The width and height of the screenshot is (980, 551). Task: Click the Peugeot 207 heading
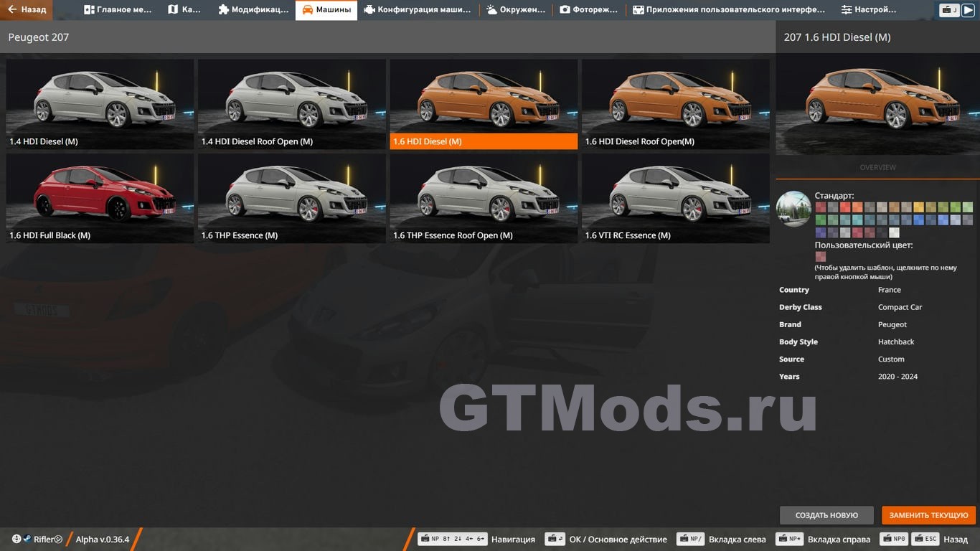click(x=39, y=37)
